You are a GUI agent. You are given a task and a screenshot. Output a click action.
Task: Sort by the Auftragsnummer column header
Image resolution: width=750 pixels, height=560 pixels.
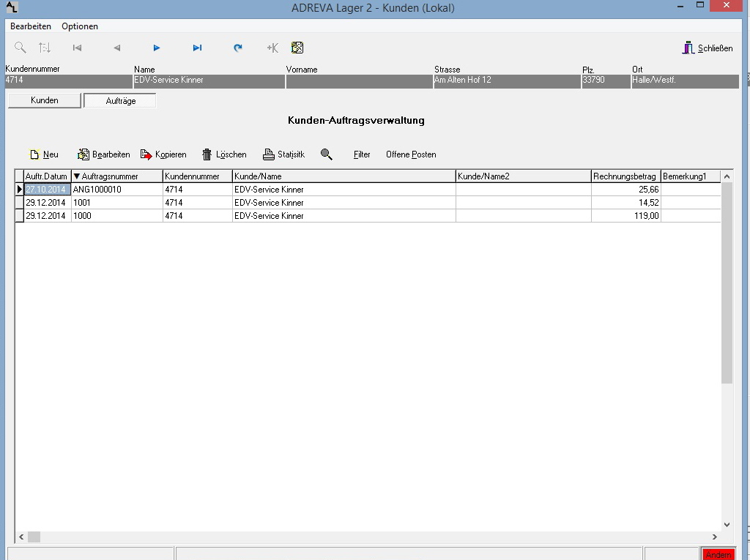117,176
